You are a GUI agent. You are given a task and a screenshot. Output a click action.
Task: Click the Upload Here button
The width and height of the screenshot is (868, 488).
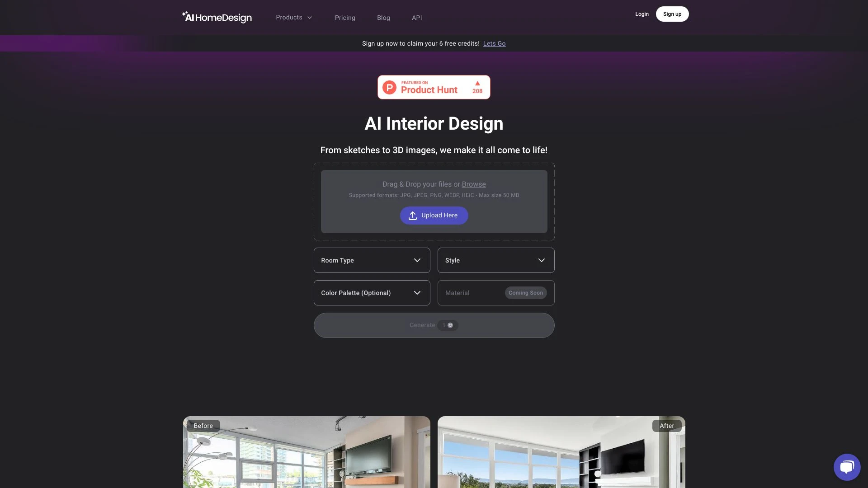click(434, 216)
